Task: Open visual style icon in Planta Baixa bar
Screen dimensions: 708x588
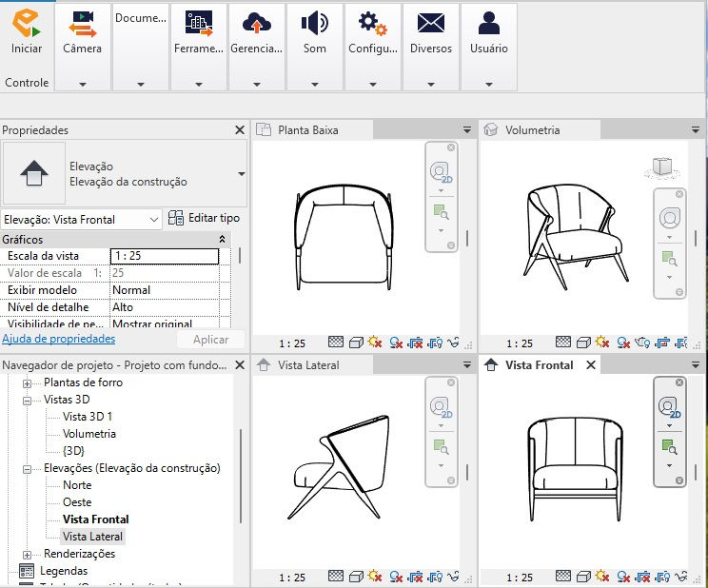Action: (356, 343)
